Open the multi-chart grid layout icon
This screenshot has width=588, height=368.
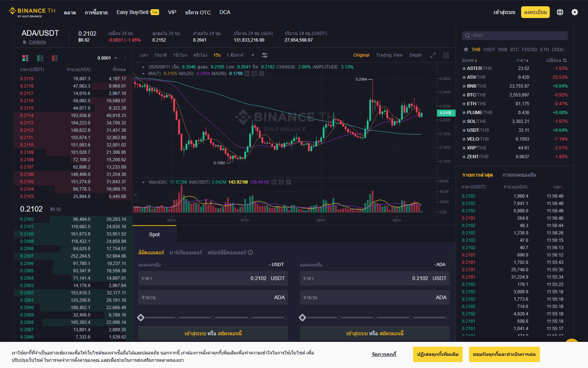446,55
